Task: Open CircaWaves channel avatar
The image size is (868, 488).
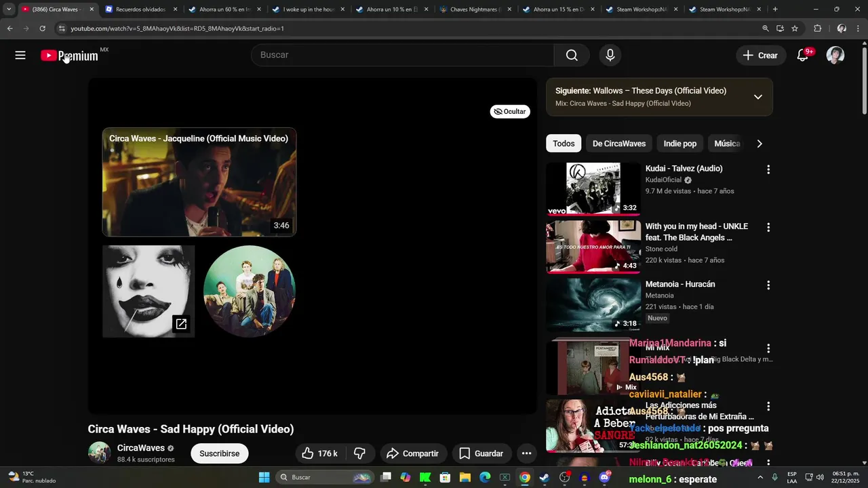Action: [x=100, y=453]
